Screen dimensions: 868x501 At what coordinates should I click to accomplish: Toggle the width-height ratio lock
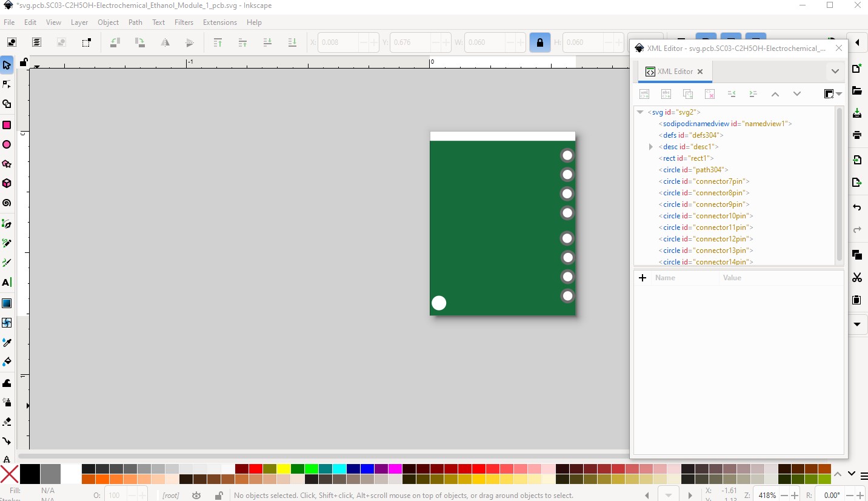tap(539, 42)
